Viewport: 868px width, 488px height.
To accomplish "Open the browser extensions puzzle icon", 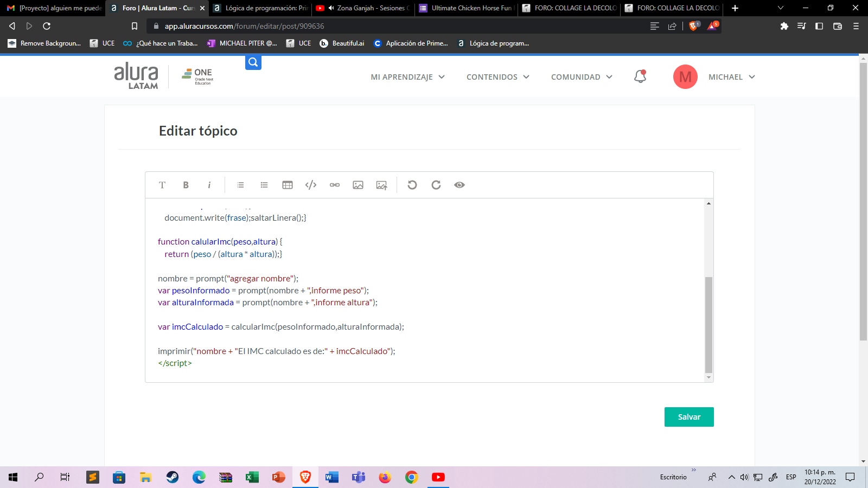I will point(784,26).
